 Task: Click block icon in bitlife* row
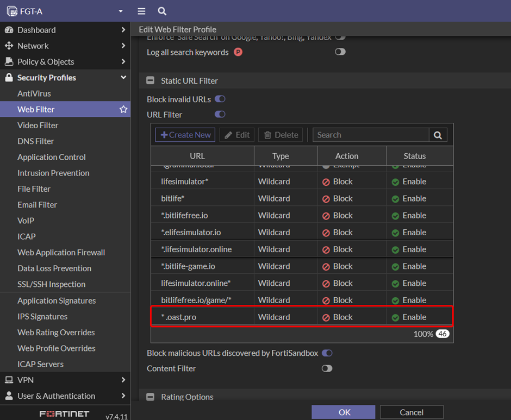(x=326, y=199)
